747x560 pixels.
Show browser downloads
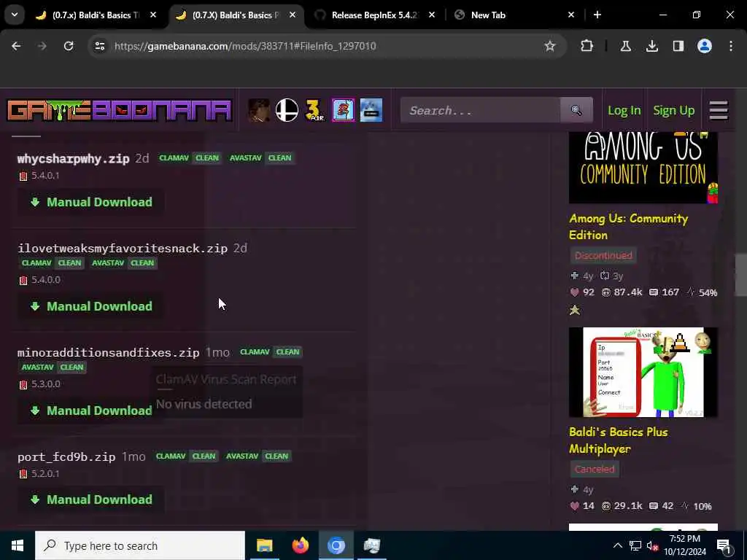[652, 46]
